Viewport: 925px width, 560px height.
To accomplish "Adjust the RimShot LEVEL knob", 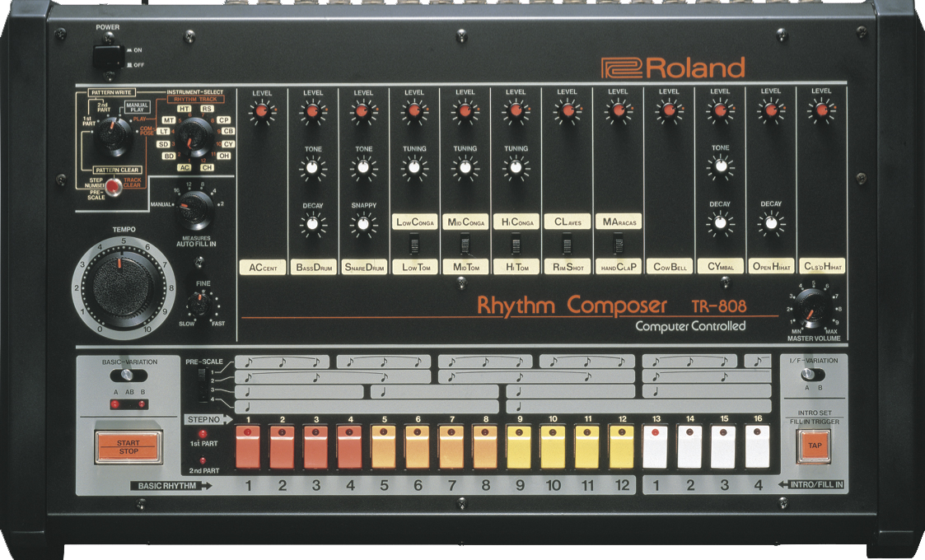I will [x=568, y=111].
